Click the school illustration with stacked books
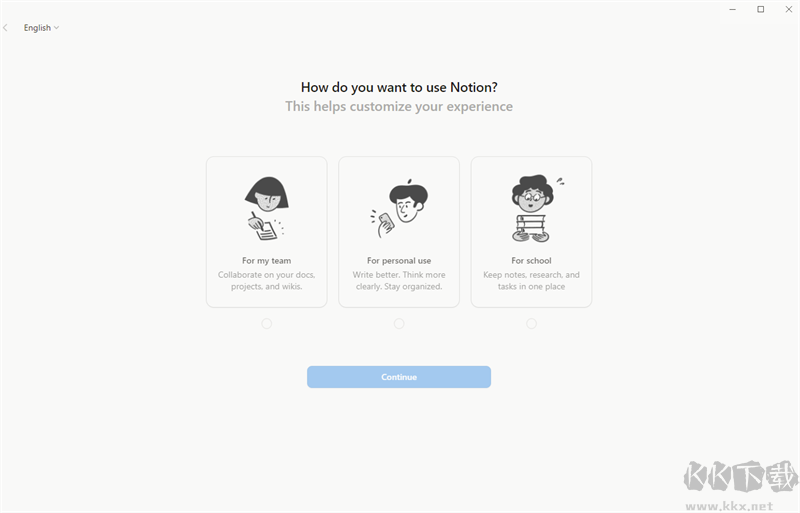This screenshot has width=800, height=513. pyautogui.click(x=531, y=208)
